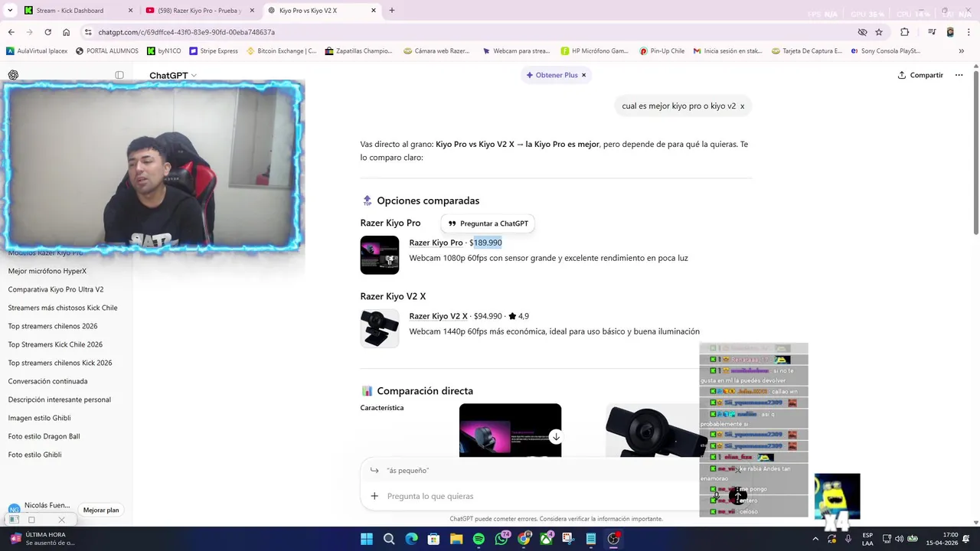The image size is (980, 551).
Task: Click the crossed-eye icon in address bar
Action: pos(862,32)
